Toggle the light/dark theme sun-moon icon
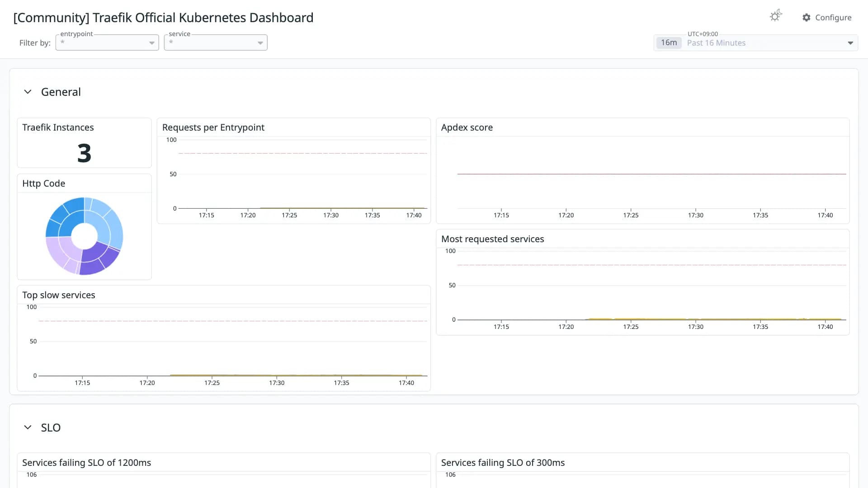The image size is (868, 488). (776, 16)
